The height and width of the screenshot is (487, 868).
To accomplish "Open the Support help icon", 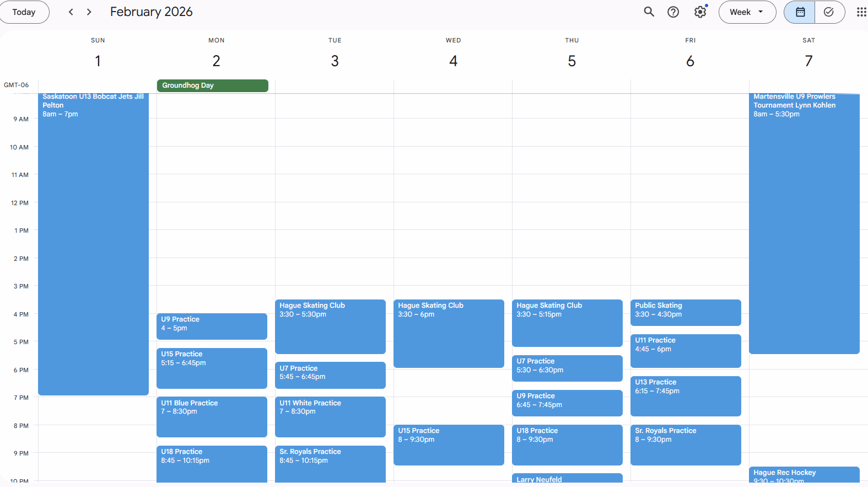I will coord(673,12).
